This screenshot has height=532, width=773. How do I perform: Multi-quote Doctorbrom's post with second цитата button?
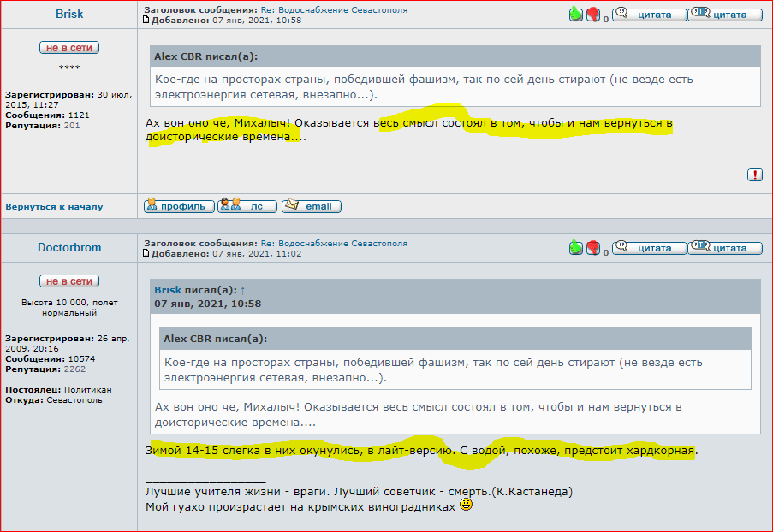click(x=725, y=248)
